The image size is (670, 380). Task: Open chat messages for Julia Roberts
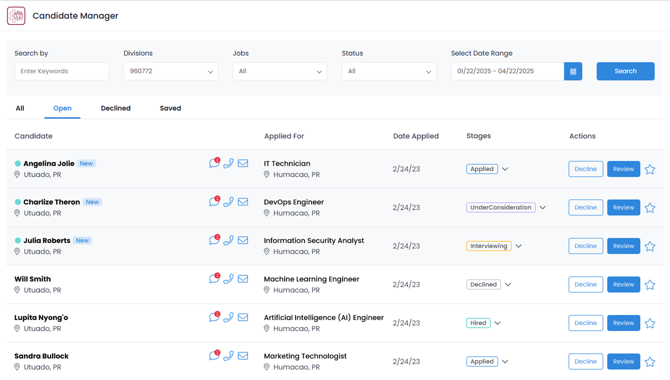[214, 240]
